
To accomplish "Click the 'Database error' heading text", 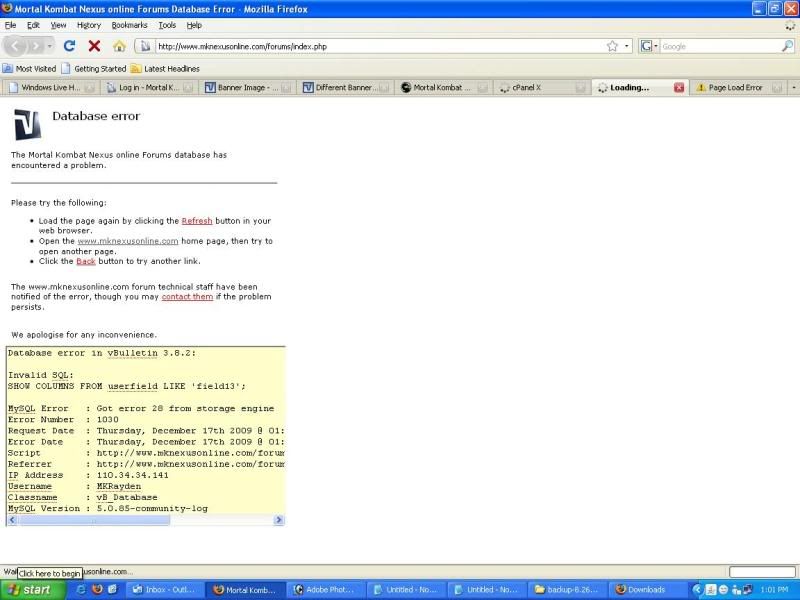I will pyautogui.click(x=96, y=116).
